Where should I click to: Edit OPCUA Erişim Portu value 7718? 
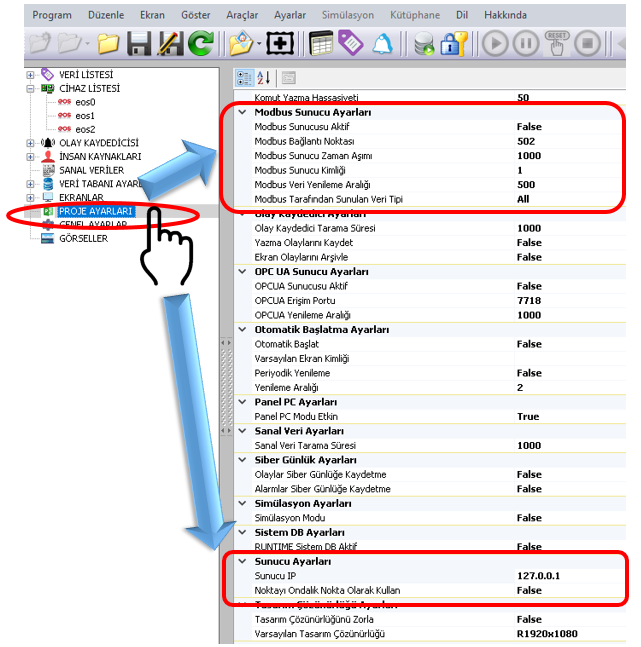[570, 300]
